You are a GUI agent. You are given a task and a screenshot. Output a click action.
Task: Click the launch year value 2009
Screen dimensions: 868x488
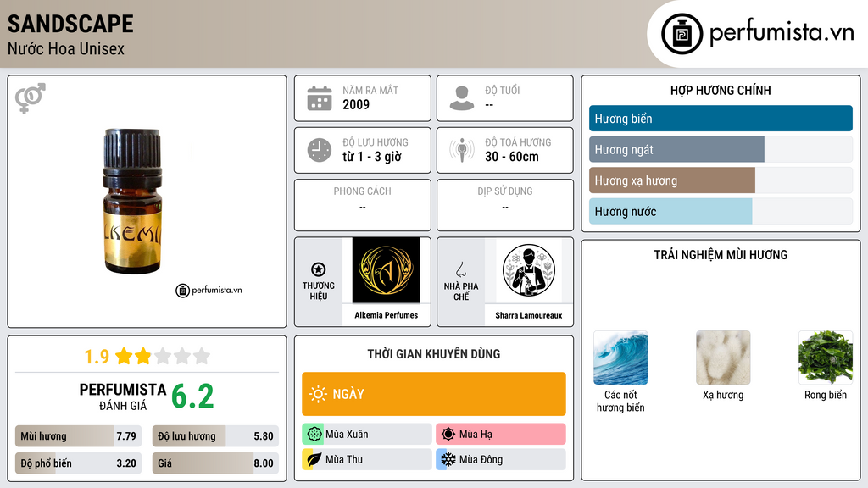pos(356,104)
